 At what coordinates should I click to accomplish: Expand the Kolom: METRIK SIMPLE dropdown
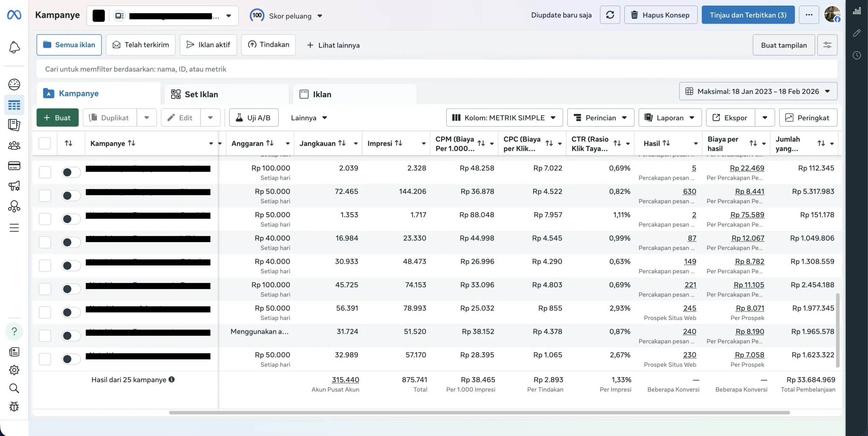(504, 118)
